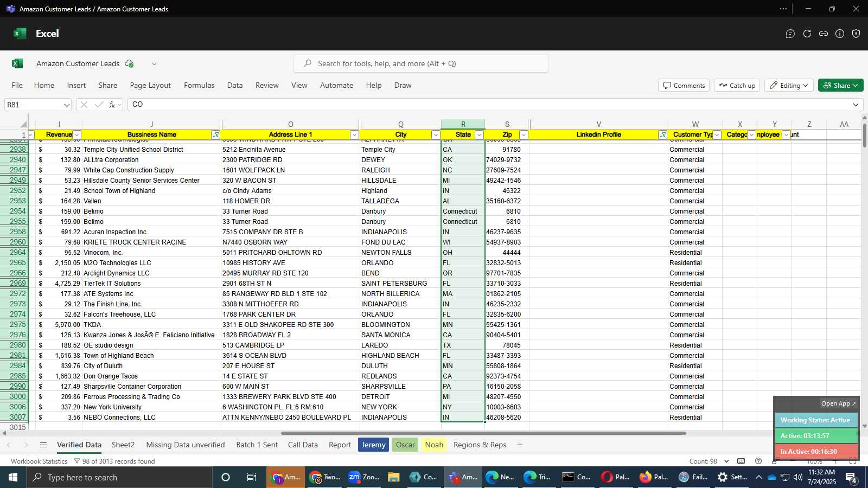The width and height of the screenshot is (868, 488).
Task: Open the all sheets list hamburger icon
Action: (x=43, y=445)
